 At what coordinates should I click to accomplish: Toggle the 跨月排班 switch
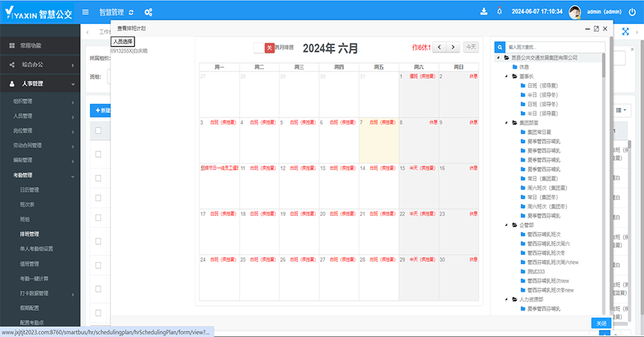point(264,47)
